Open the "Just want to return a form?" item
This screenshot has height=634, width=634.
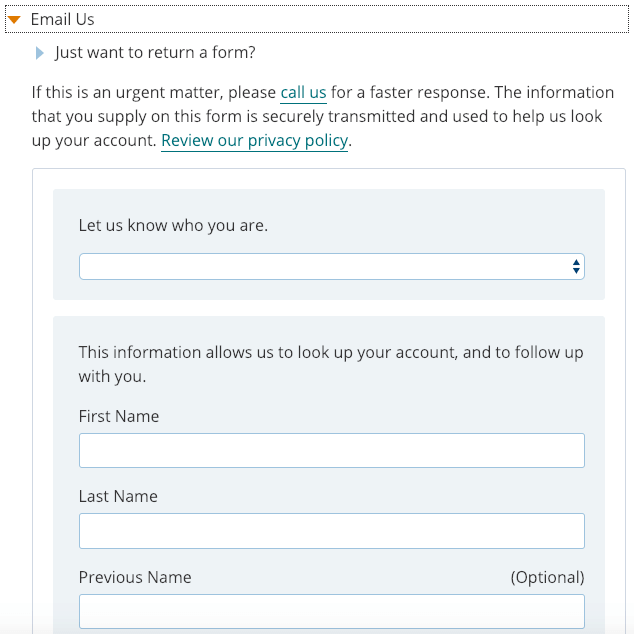point(155,53)
